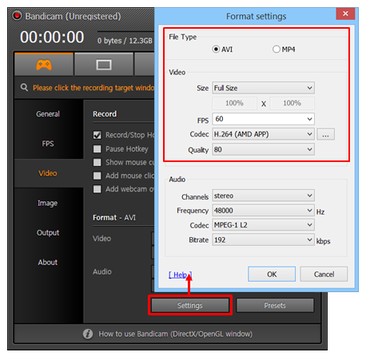Close the Format settings dialog

[345, 14]
